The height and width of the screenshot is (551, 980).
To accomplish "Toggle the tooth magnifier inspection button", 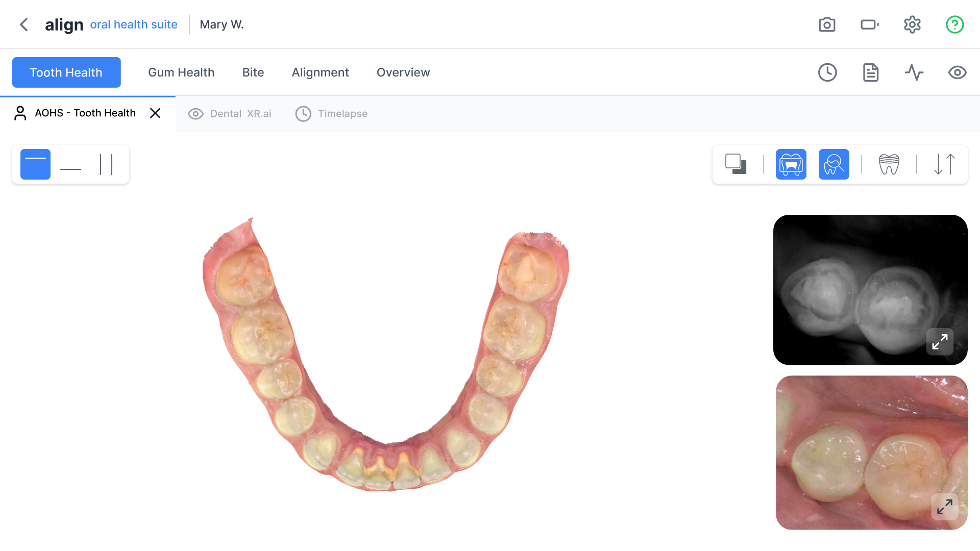I will [x=834, y=164].
